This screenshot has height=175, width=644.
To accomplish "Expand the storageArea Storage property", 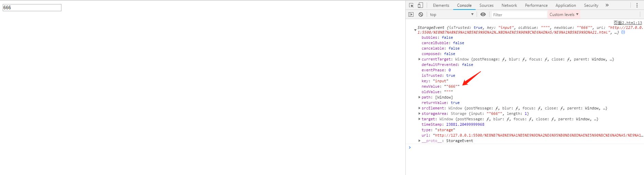I will tap(420, 113).
